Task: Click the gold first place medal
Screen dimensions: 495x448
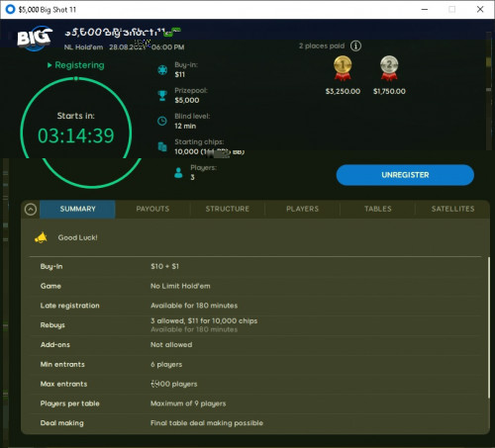Action: click(x=343, y=68)
